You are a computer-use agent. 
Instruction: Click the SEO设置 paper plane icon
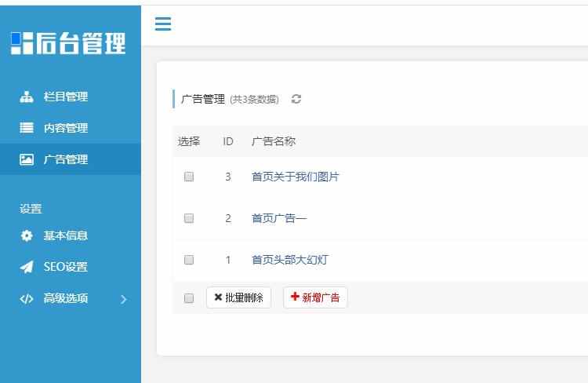click(27, 267)
